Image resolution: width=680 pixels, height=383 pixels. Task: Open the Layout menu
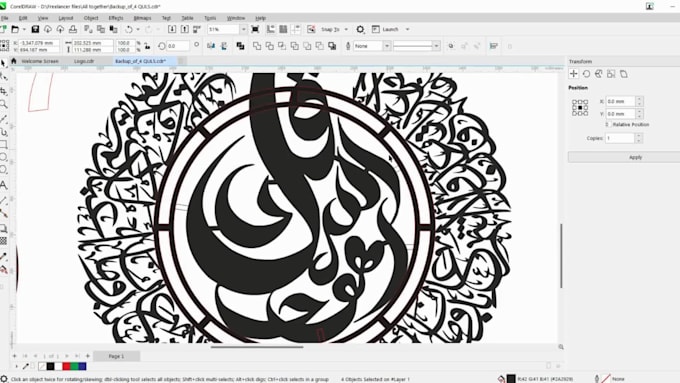point(66,18)
